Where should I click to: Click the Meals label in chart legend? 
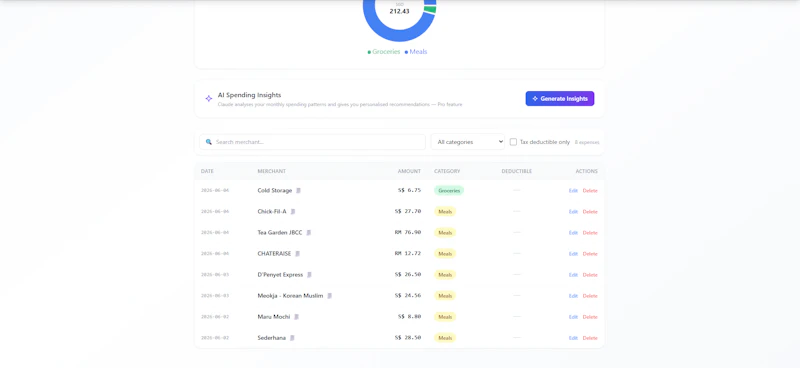click(x=418, y=52)
